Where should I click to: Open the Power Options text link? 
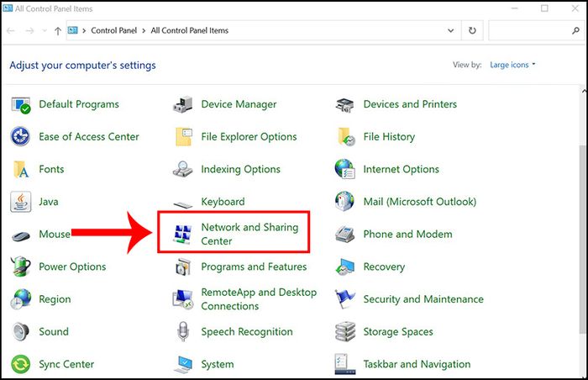(72, 267)
